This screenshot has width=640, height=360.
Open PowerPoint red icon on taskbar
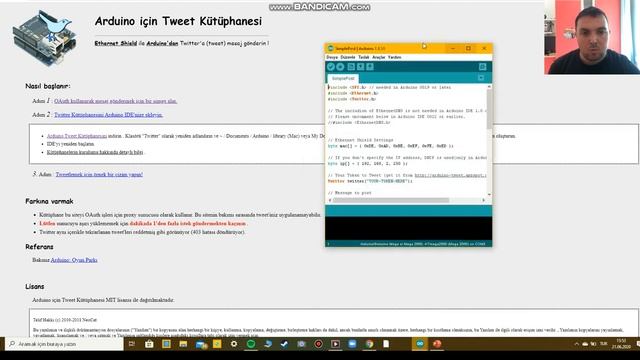[x=437, y=344]
